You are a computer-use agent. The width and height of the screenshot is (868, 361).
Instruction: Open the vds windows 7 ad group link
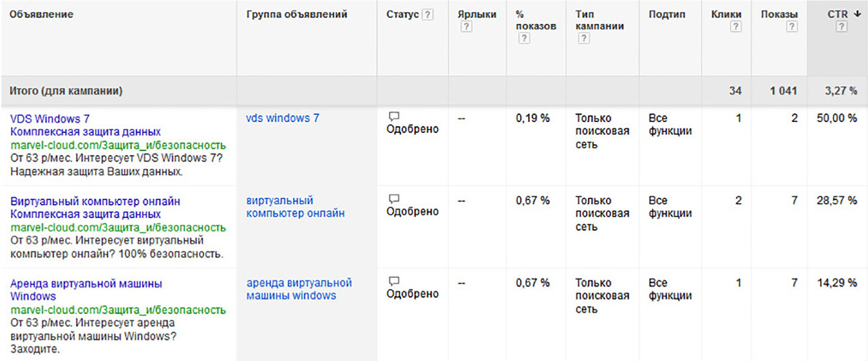tap(283, 118)
